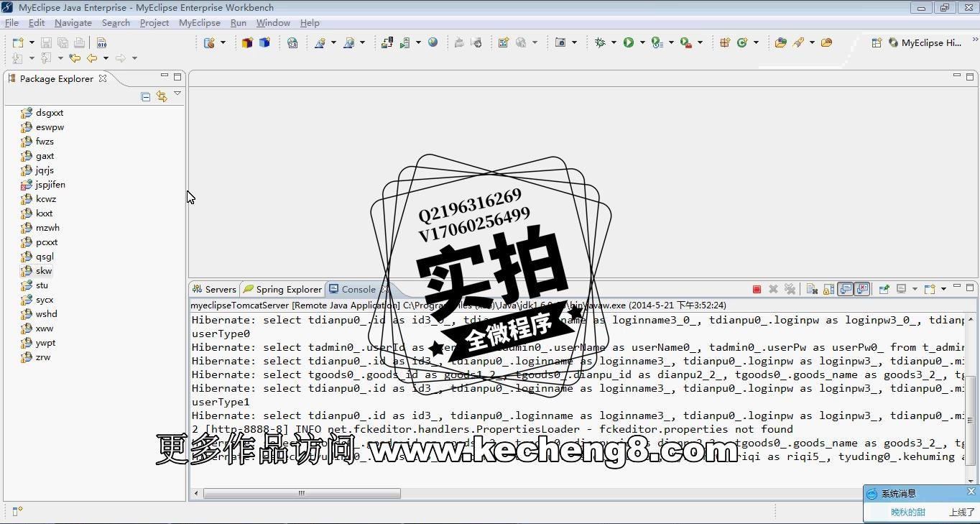Image resolution: width=980 pixels, height=524 pixels.
Task: Open the New Java Class dropdown arrow
Action: [x=756, y=42]
